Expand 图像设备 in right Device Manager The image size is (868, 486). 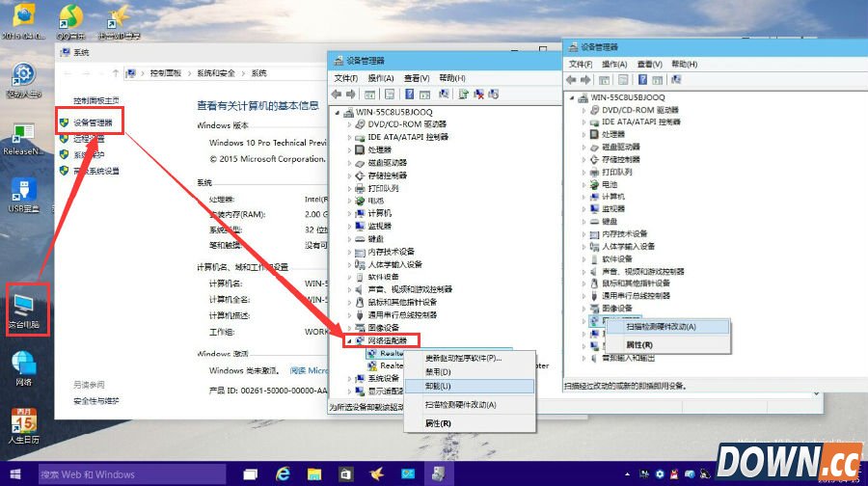pos(583,309)
